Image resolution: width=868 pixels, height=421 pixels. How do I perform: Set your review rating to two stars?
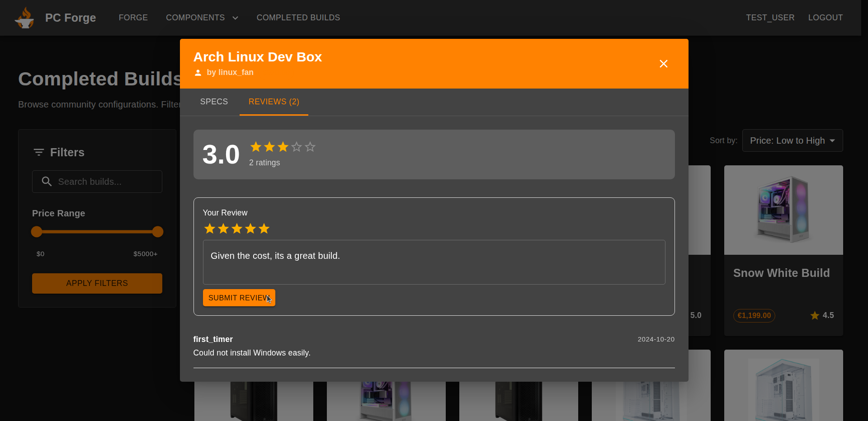(x=223, y=229)
